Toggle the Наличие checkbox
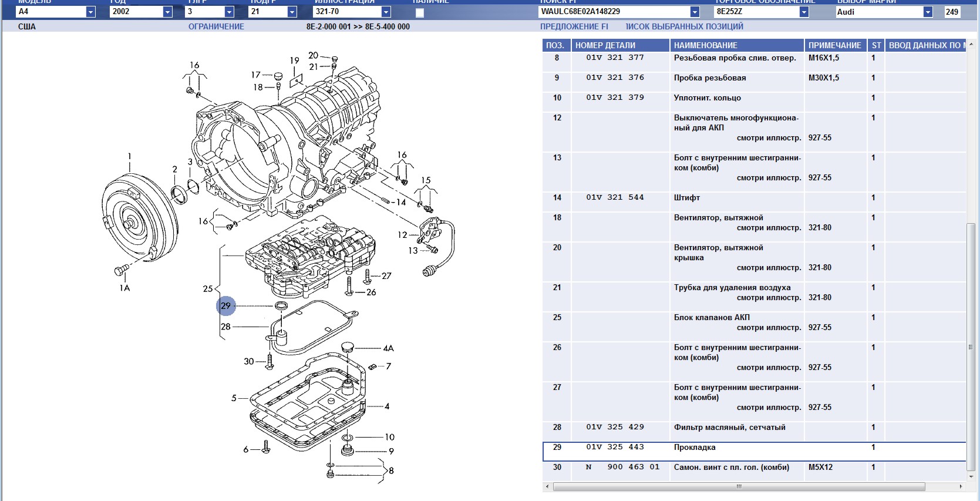 click(x=420, y=13)
